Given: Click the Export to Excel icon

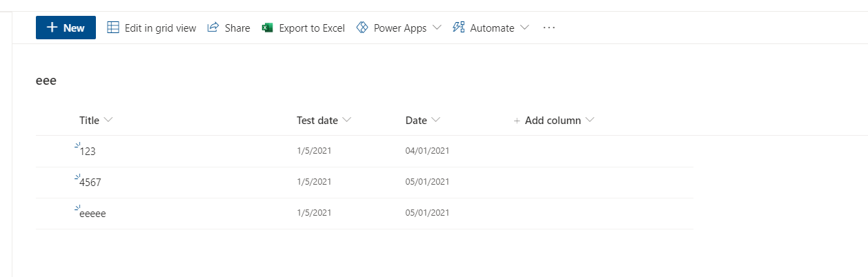Looking at the screenshot, I should [x=268, y=28].
